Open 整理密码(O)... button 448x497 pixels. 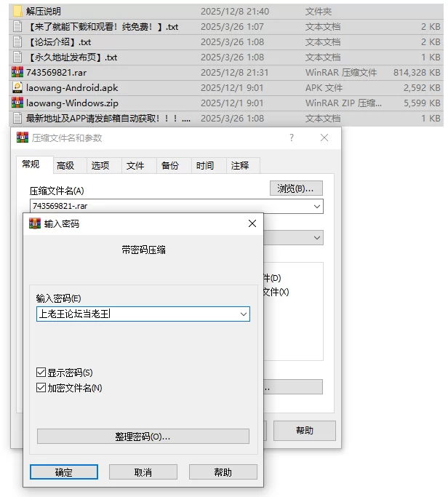click(143, 437)
